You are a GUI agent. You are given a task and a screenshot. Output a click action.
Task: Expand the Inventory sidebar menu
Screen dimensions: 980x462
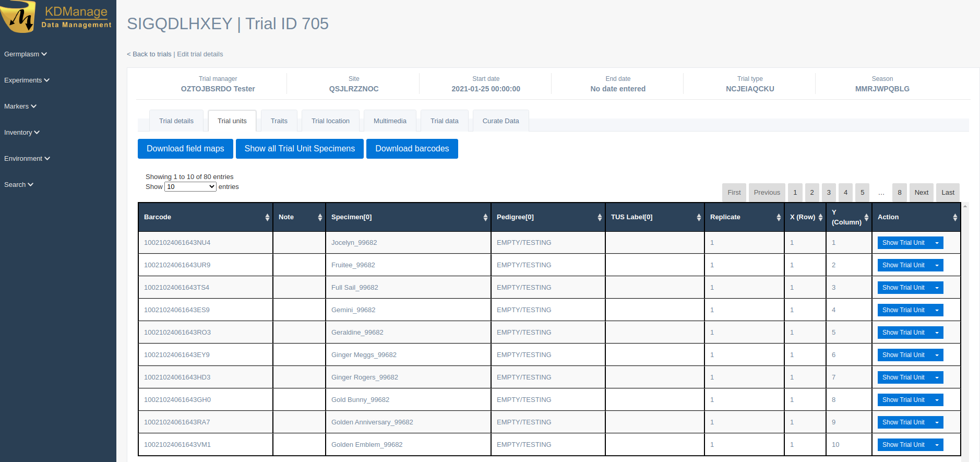(21, 133)
